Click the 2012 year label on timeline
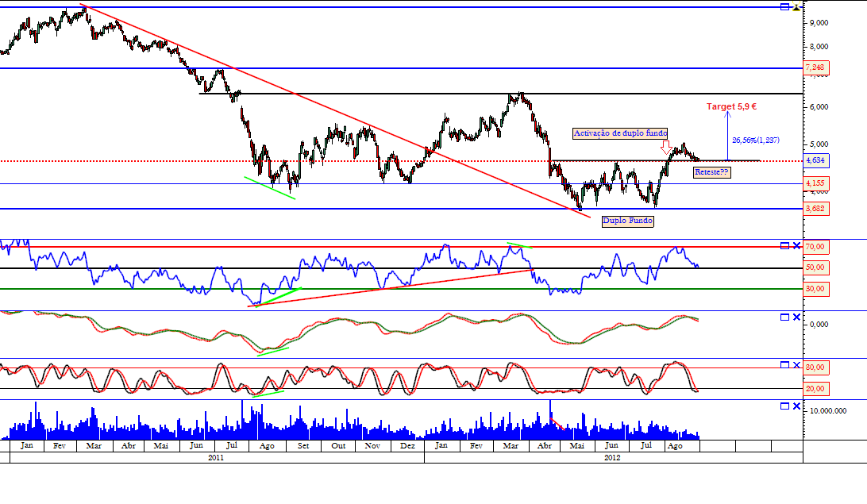The image size is (867, 504). click(612, 458)
